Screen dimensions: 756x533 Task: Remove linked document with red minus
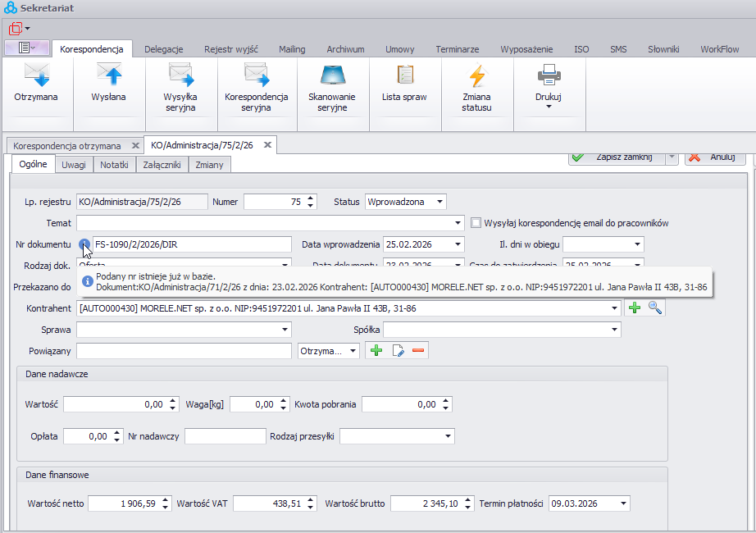point(418,351)
